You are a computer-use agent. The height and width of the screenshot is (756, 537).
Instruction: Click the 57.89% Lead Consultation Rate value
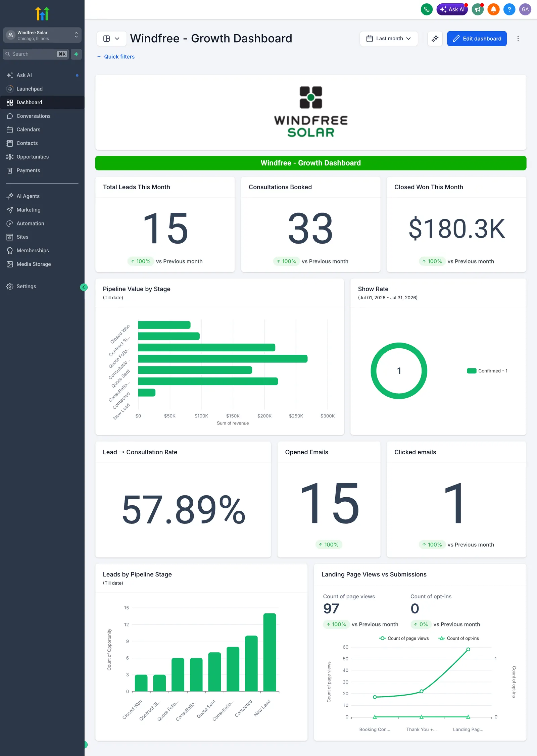(x=184, y=509)
